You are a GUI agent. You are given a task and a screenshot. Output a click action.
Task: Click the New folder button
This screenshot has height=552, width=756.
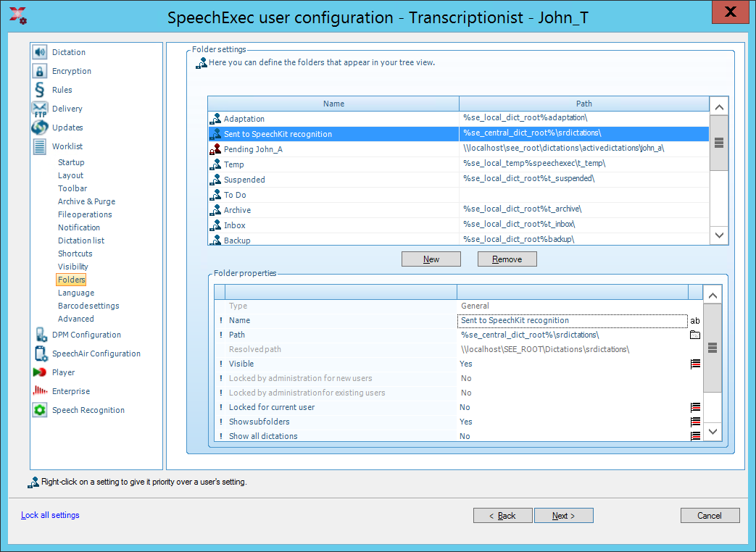pos(431,259)
